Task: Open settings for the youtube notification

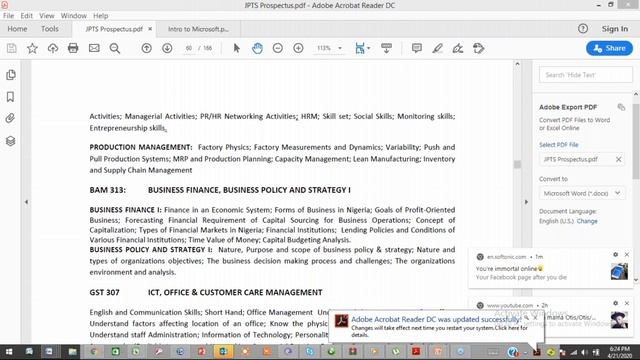Action: [616, 303]
